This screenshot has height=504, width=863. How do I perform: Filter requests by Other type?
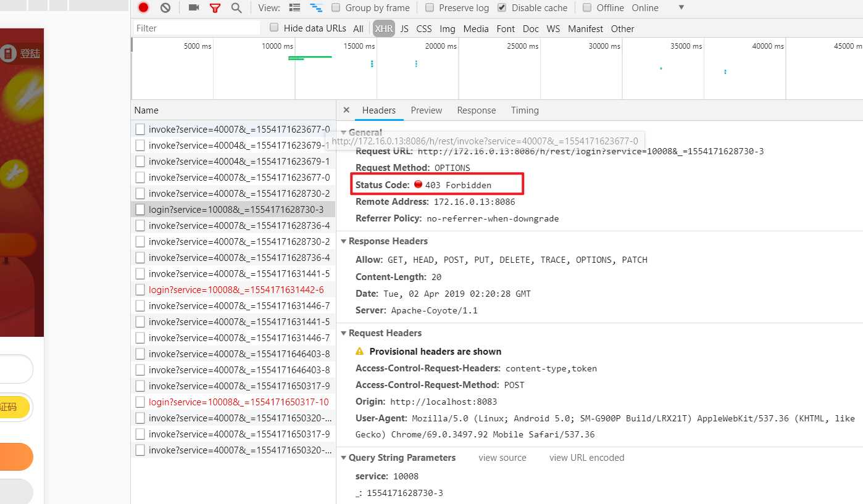point(622,28)
